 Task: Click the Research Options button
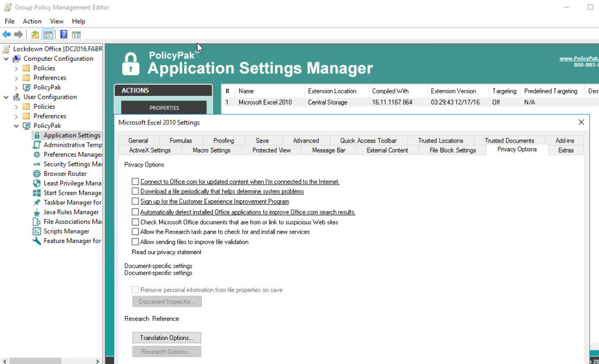pyautogui.click(x=167, y=351)
